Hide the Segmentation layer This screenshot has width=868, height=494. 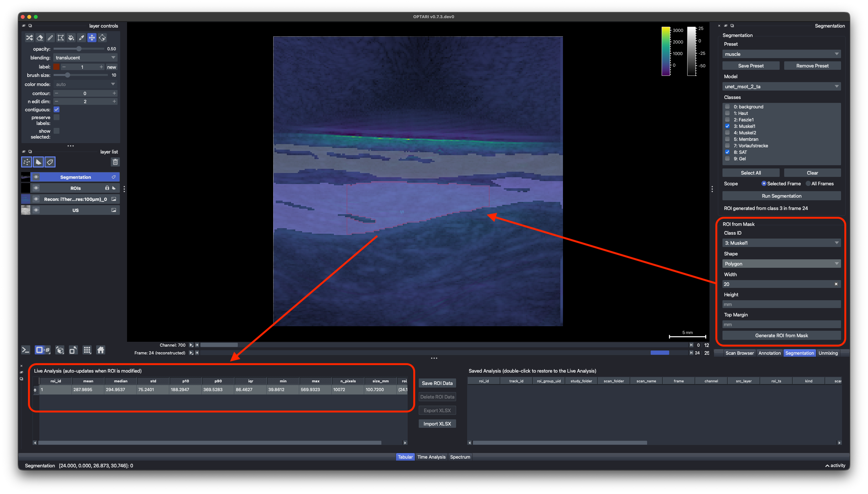(x=36, y=177)
